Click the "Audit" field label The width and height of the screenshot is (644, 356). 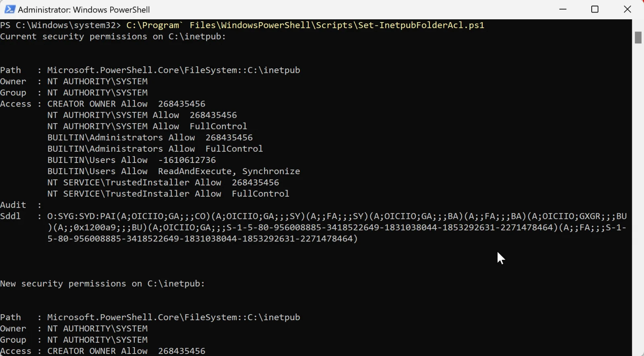coord(13,205)
